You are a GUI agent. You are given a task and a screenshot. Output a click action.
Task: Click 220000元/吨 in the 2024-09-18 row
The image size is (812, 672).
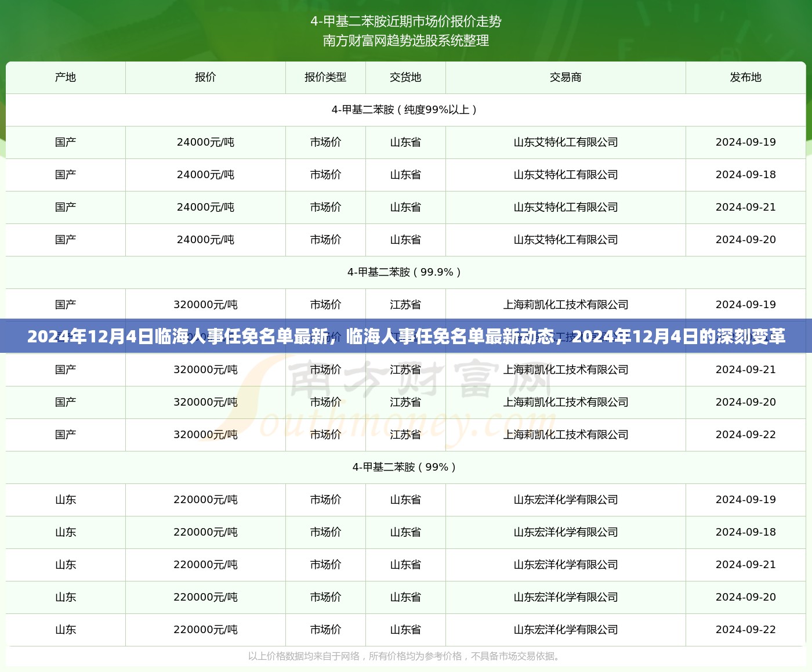205,532
